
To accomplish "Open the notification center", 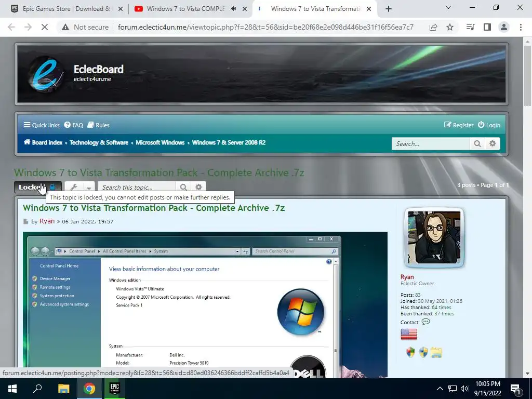I will coord(516,389).
